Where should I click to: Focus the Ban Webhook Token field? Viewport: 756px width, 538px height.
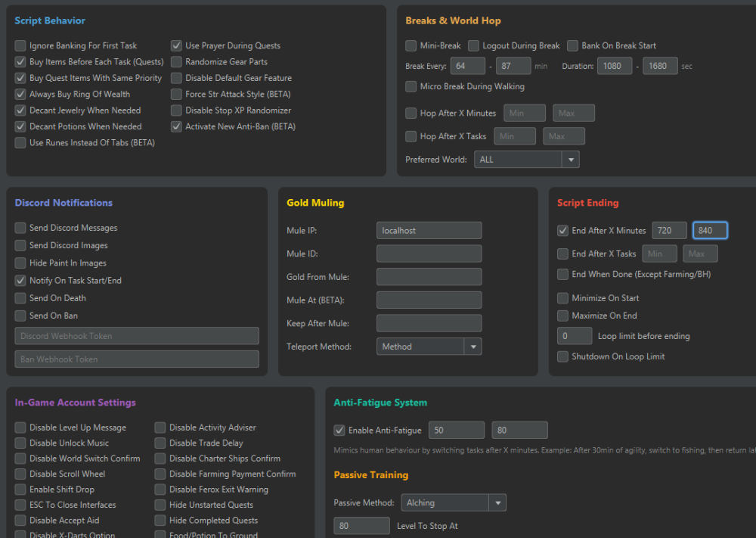tap(137, 359)
